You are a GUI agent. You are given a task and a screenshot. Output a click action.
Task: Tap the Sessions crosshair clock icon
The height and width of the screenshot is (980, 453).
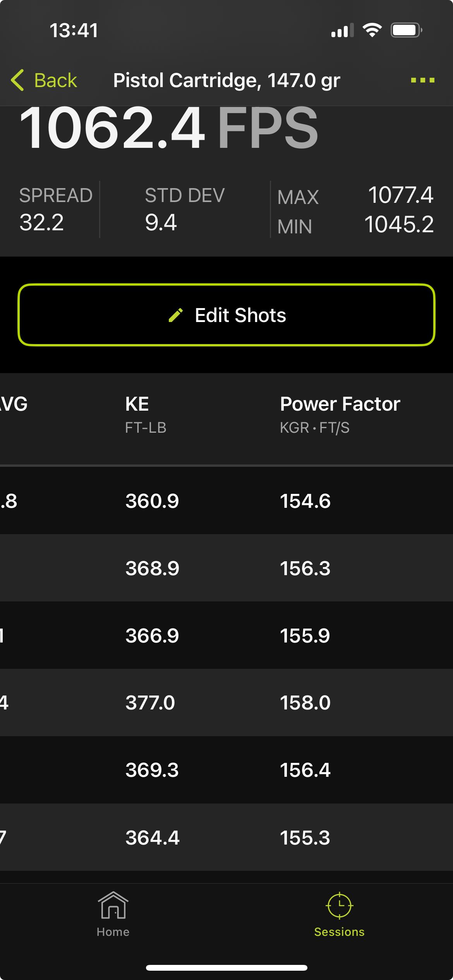pyautogui.click(x=339, y=905)
